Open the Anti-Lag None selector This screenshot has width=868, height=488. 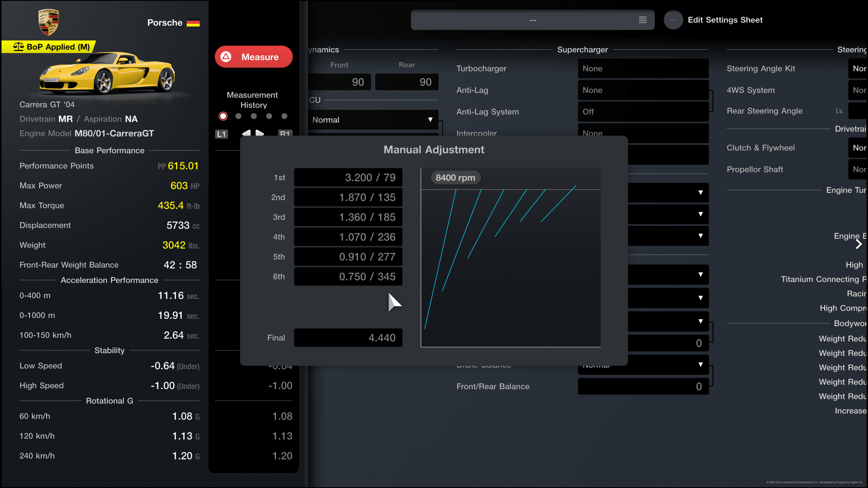point(643,90)
